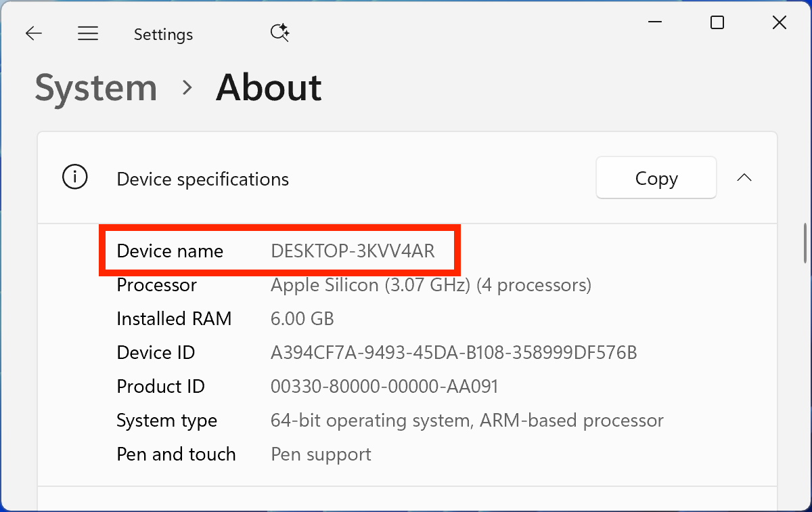Click the 6.00 GB installed RAM value
The width and height of the screenshot is (812, 512).
click(x=302, y=319)
